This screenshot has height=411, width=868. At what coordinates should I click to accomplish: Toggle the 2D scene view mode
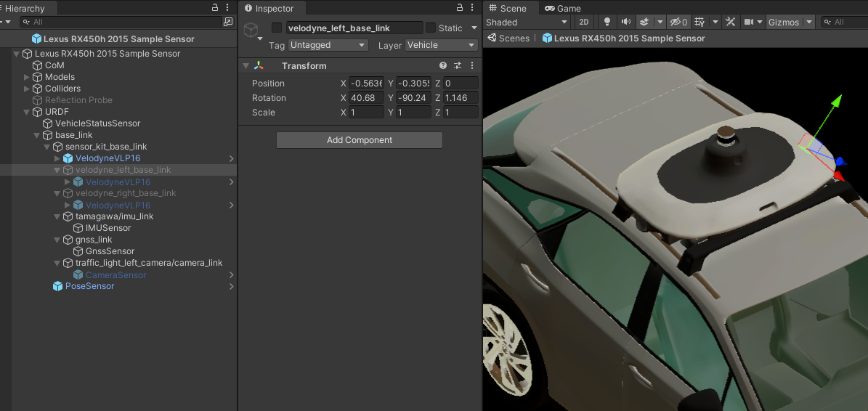(x=583, y=23)
